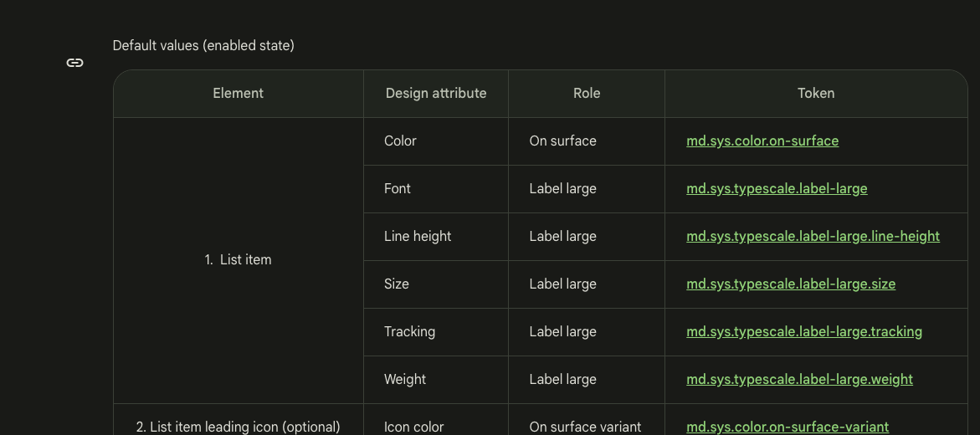Select the '1. List item' cell

tap(239, 260)
